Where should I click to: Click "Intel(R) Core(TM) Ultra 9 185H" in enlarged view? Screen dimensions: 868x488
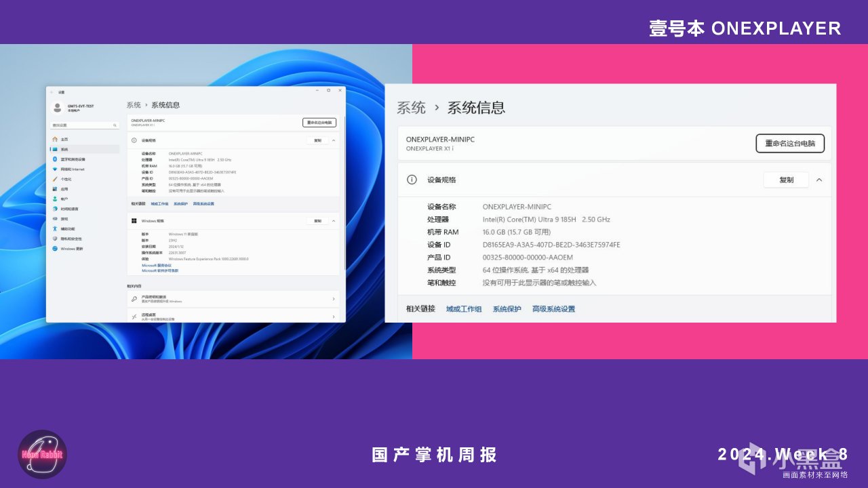point(530,220)
